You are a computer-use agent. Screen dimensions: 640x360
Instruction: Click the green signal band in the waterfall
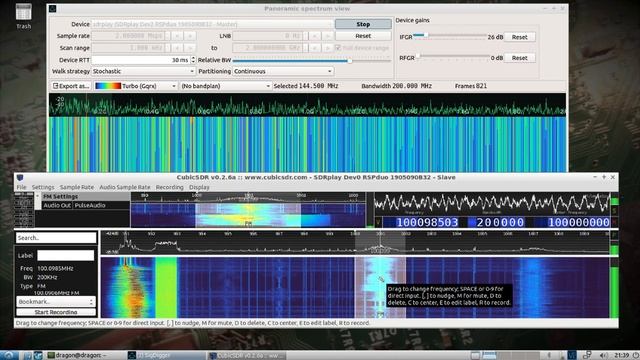pyautogui.click(x=166, y=287)
